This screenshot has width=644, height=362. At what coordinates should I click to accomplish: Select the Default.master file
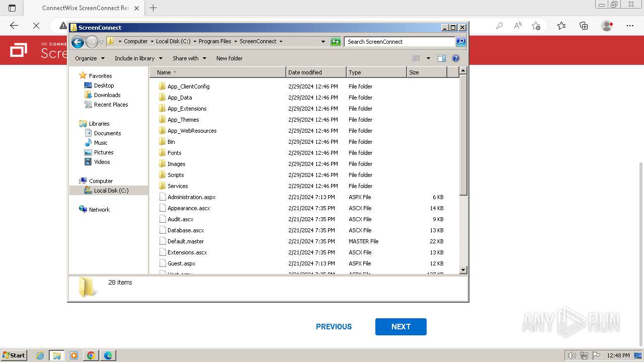click(x=186, y=241)
